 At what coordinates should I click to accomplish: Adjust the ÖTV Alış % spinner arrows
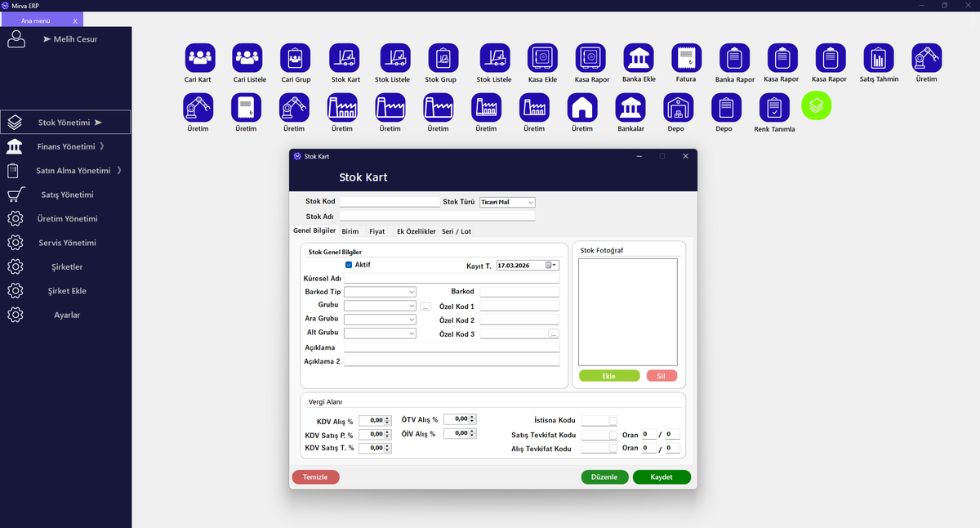pos(472,418)
